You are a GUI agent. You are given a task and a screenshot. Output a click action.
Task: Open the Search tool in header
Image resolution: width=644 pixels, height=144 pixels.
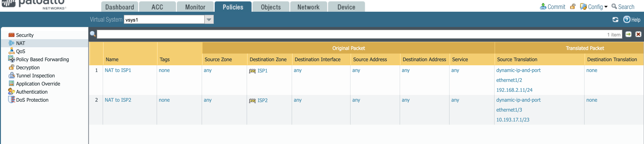click(x=626, y=7)
